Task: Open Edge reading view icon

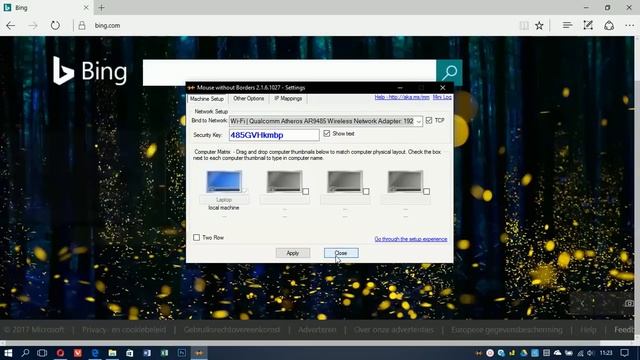Action: pos(524,26)
